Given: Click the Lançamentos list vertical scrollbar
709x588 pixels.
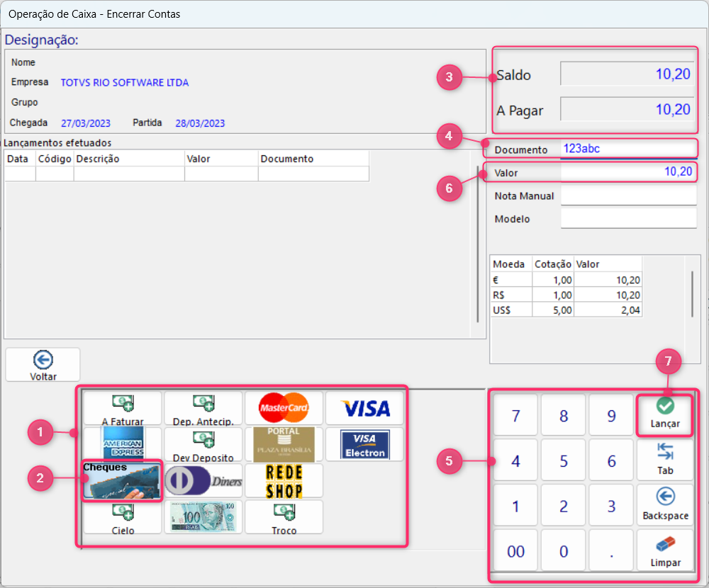Looking at the screenshot, I should pos(478,244).
